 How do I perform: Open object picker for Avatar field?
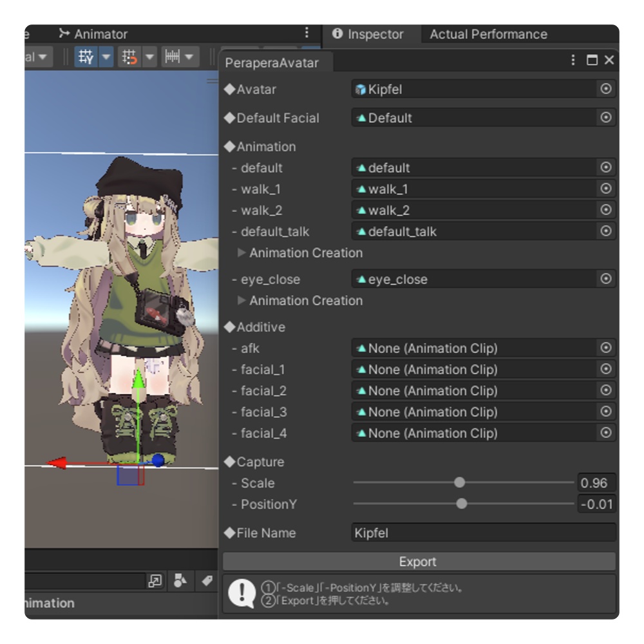[x=606, y=89]
